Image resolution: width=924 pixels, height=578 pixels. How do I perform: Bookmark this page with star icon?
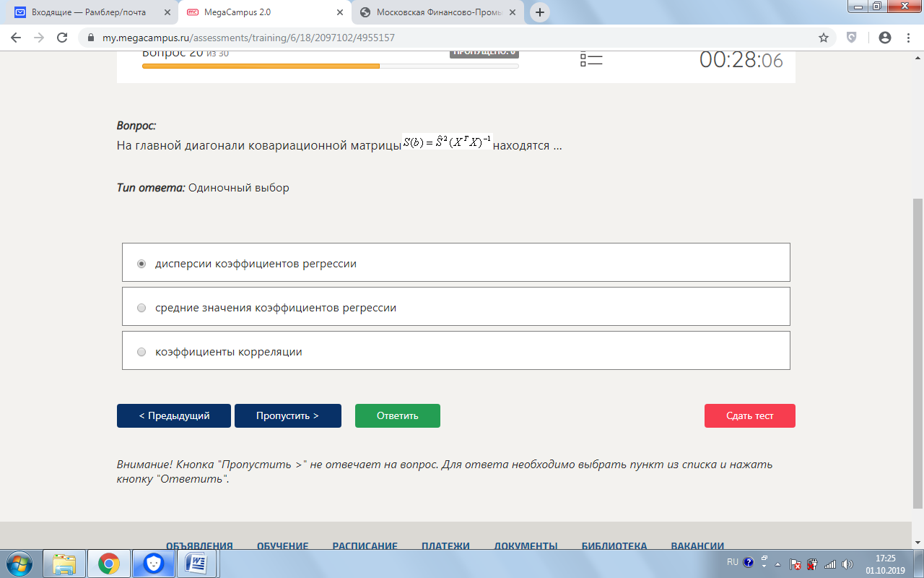pos(823,38)
